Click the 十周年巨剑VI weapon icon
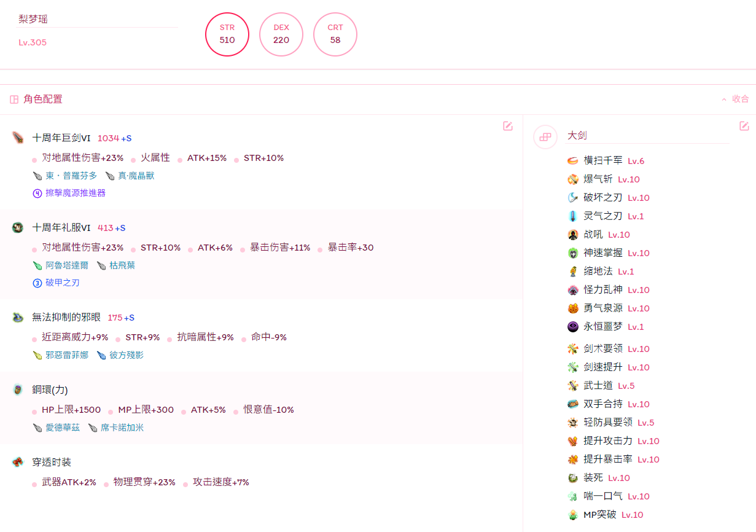Viewport: 756px width, 532px height. [18, 138]
